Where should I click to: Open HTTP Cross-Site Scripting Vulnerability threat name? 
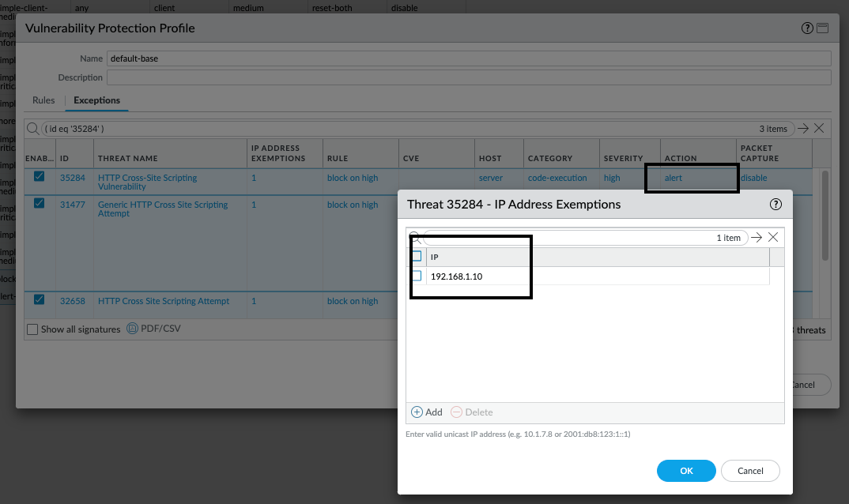(x=147, y=182)
